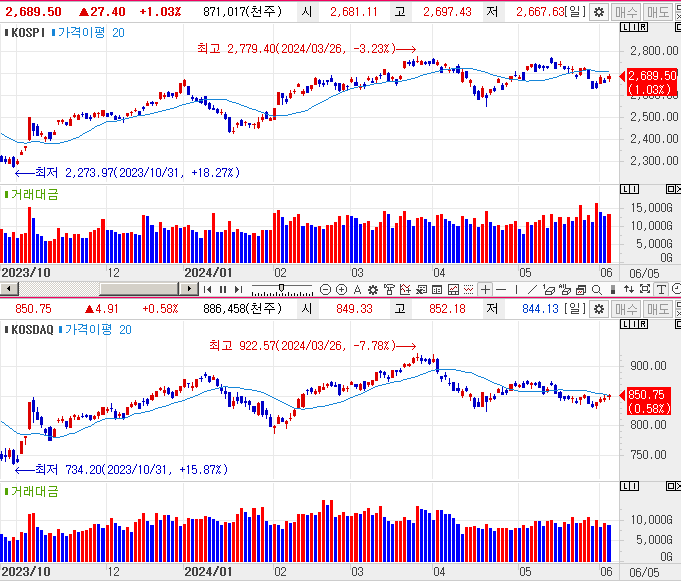The width and height of the screenshot is (681, 581).
Task: Click KOSDAQ header volume 886,458(천주)
Action: click(x=242, y=309)
